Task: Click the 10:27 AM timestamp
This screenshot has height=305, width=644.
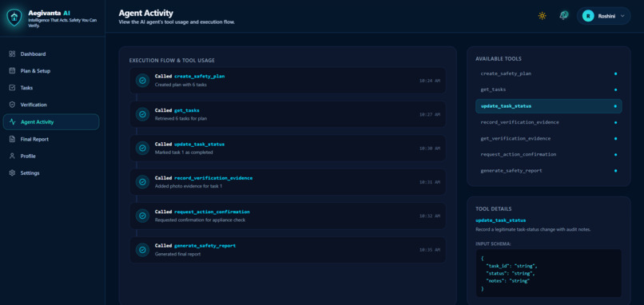Action: (430, 114)
